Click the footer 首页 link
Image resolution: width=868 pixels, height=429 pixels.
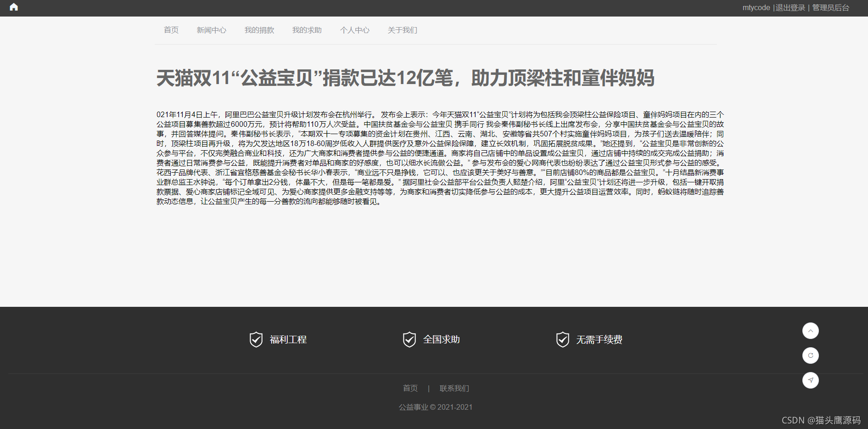click(410, 388)
